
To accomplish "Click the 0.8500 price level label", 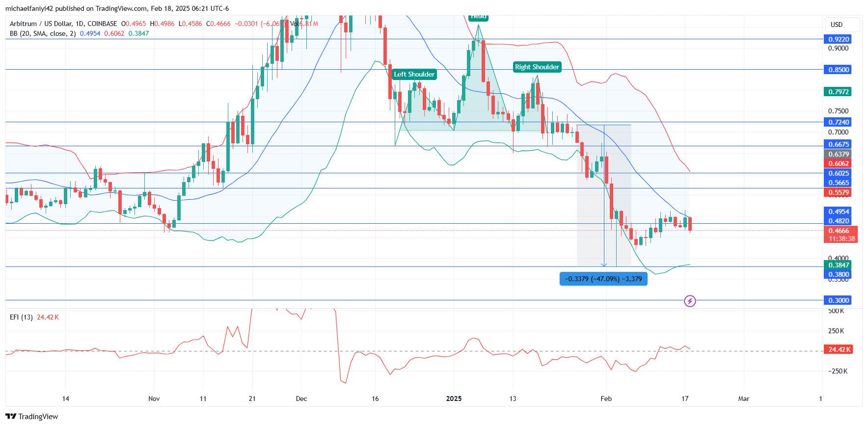I will tap(838, 70).
